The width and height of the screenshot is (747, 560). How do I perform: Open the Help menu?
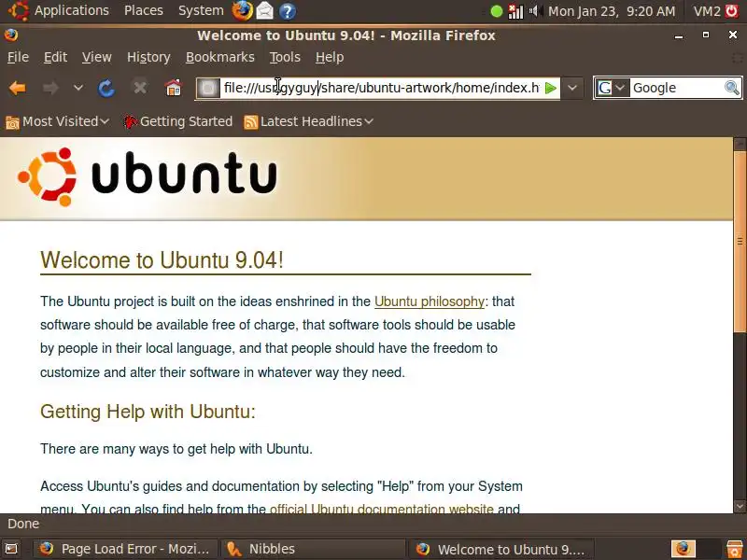pos(330,57)
